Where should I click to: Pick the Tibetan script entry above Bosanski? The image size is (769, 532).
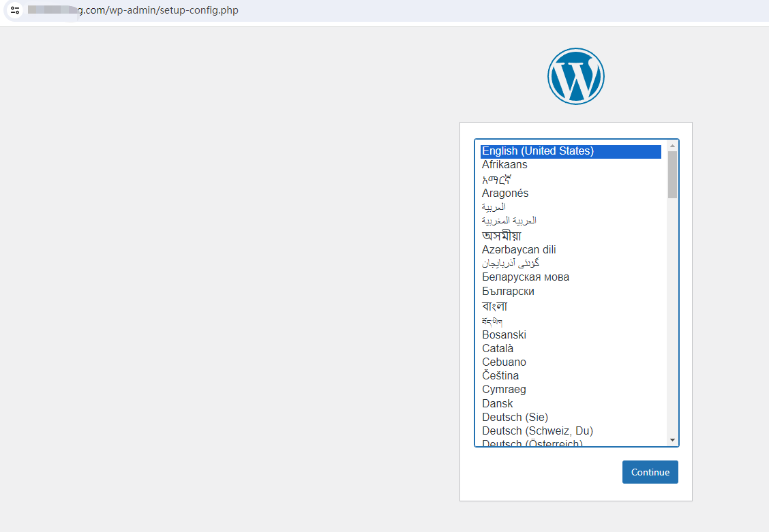[571, 322]
